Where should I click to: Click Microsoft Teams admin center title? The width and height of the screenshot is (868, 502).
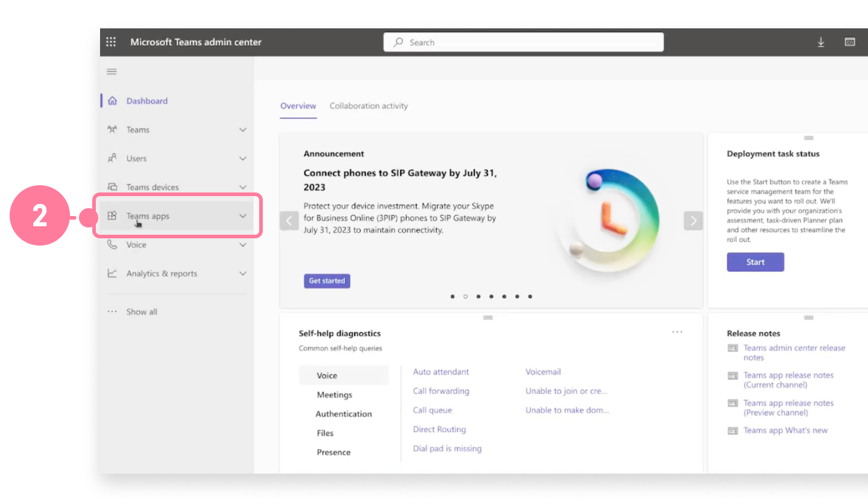[x=196, y=42]
